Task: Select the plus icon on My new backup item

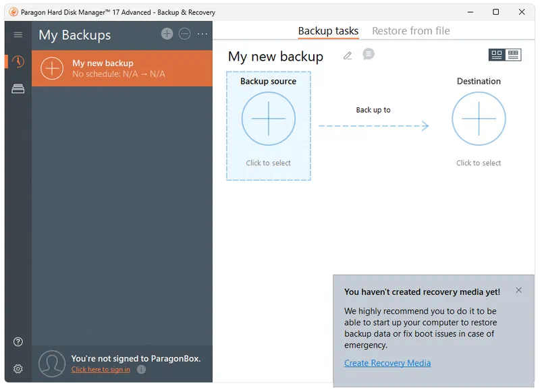Action: point(52,68)
